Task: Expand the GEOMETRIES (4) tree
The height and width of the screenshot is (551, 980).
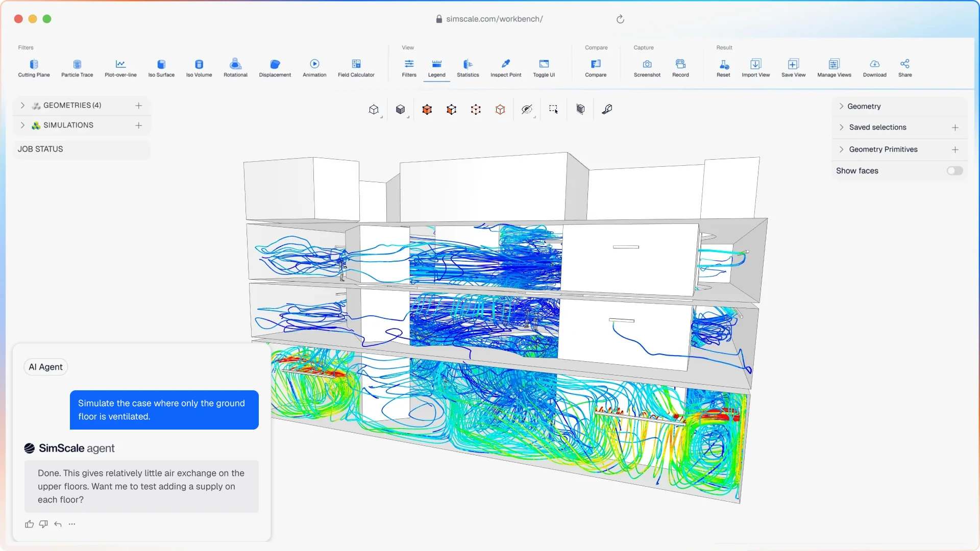Action: 22,105
